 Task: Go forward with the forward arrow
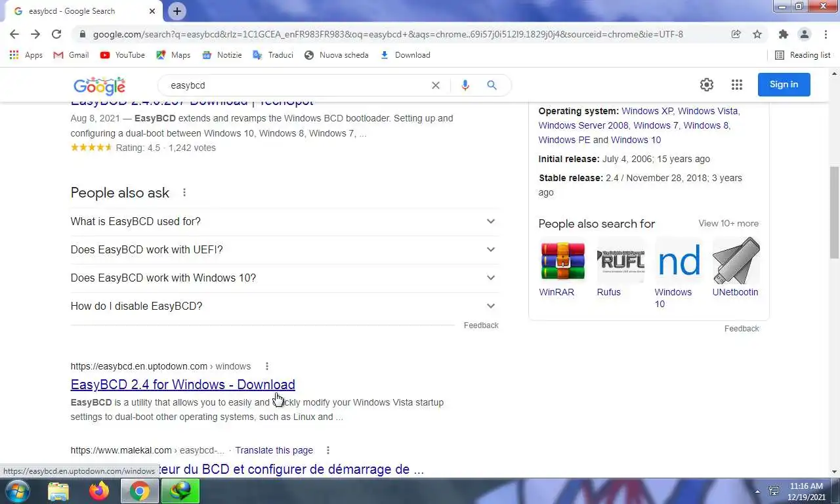pyautogui.click(x=35, y=34)
